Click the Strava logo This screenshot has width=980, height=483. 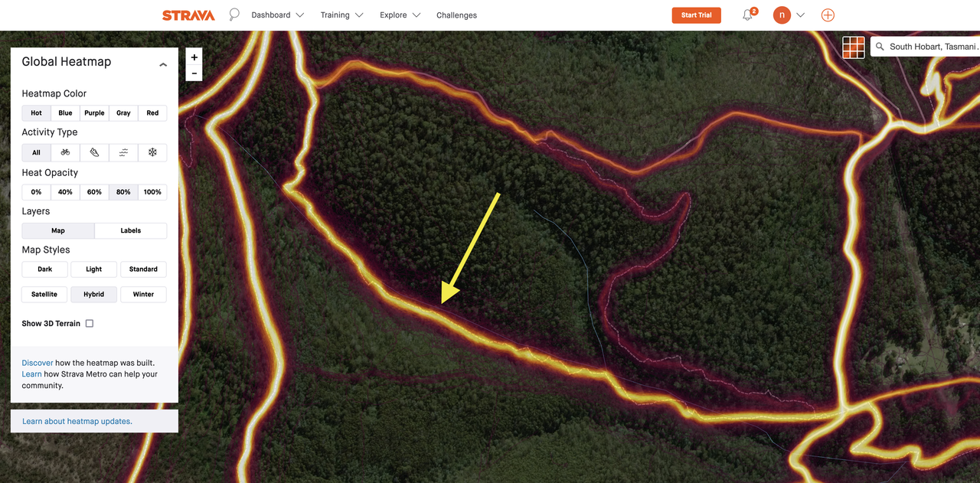click(188, 15)
